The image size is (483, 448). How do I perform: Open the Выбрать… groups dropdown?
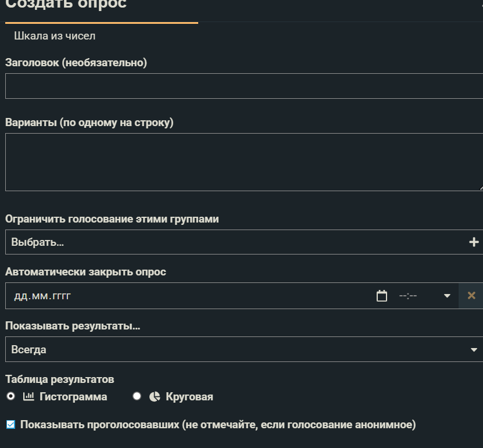(x=244, y=242)
